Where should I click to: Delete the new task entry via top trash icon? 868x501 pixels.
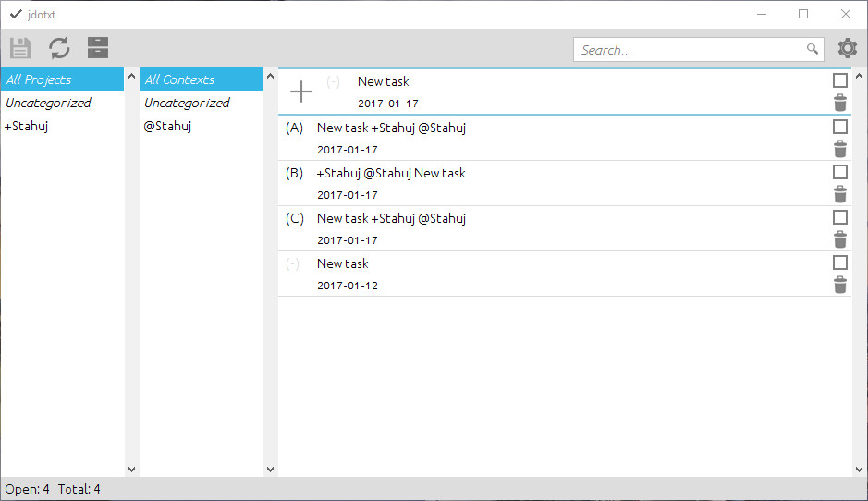[839, 103]
